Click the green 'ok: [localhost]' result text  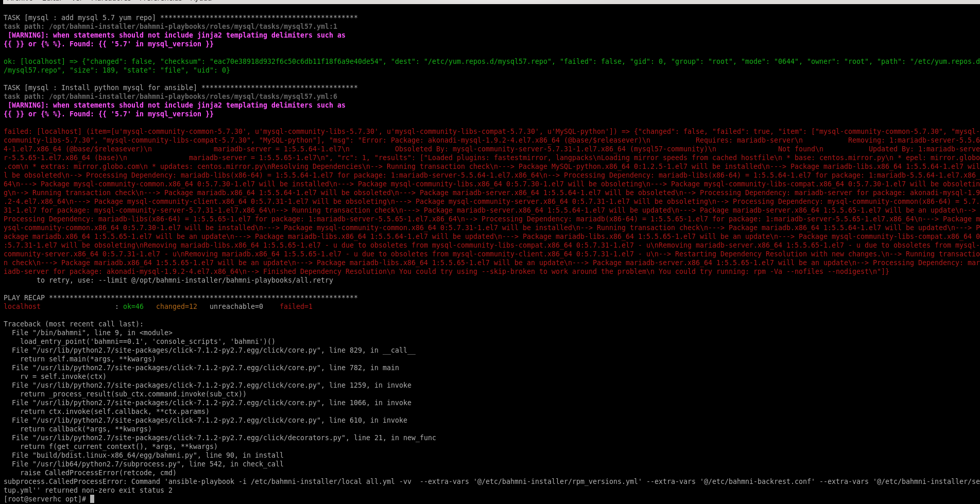coord(34,61)
